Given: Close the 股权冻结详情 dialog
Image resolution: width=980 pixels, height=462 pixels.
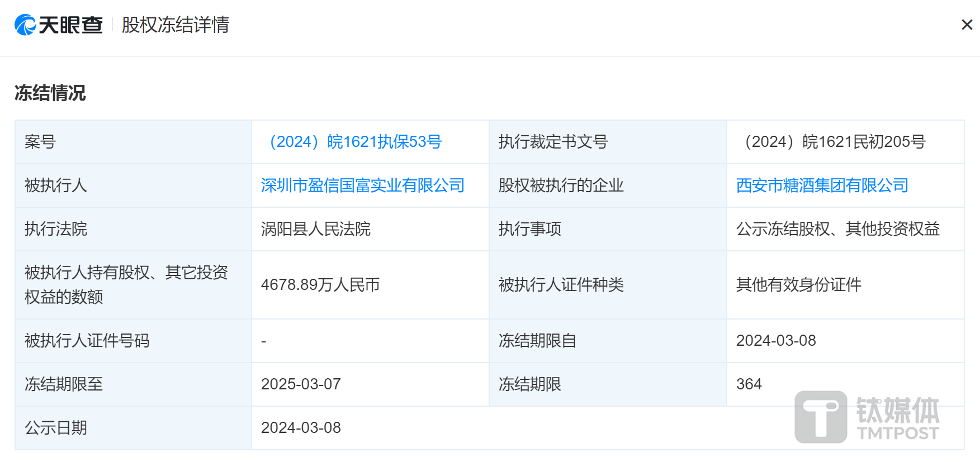Looking at the screenshot, I should (x=967, y=25).
